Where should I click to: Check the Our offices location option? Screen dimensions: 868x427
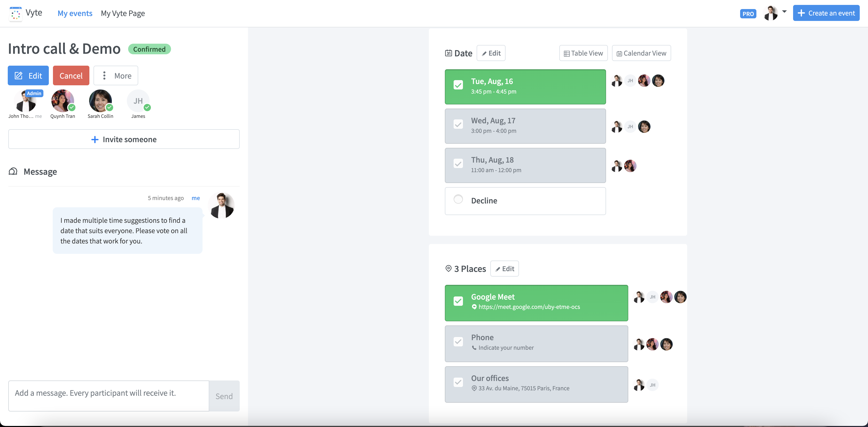click(x=458, y=382)
